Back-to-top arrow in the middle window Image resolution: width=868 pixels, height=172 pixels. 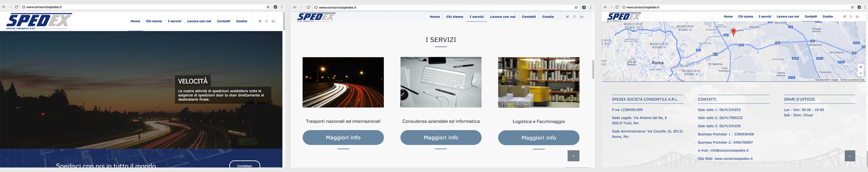(x=573, y=156)
